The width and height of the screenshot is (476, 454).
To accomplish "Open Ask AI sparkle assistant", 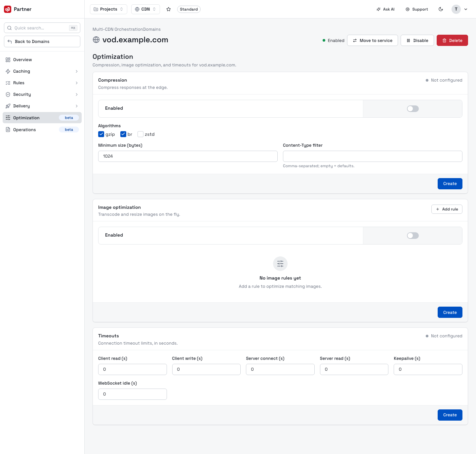I will [x=385, y=9].
